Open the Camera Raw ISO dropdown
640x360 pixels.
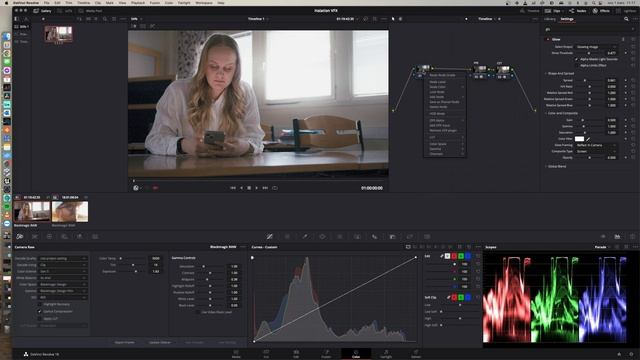(x=63, y=298)
